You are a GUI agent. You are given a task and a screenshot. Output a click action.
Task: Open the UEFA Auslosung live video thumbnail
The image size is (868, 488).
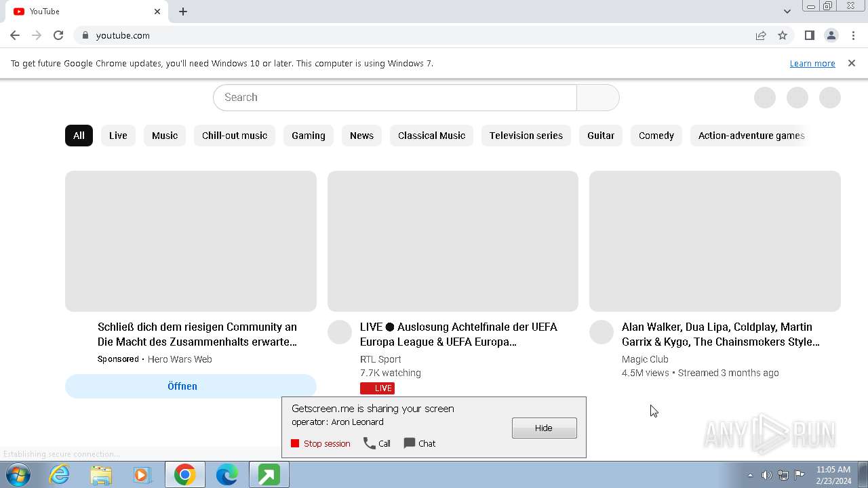(x=453, y=241)
